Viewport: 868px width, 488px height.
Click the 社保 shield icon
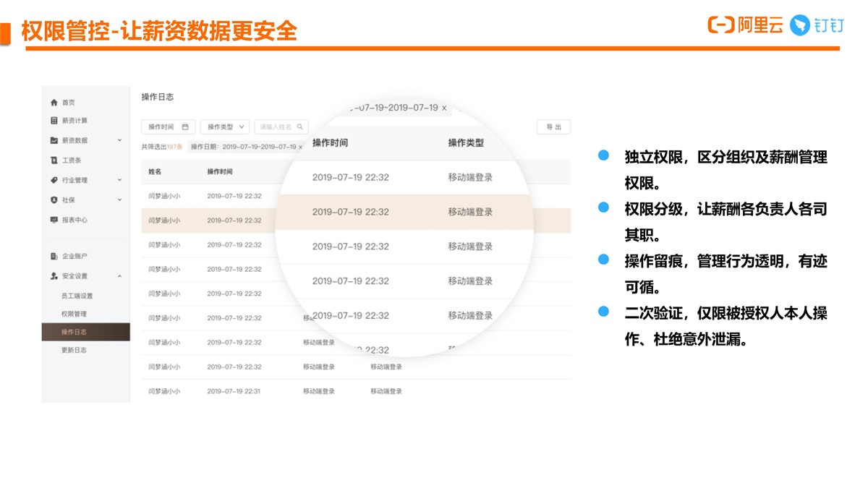54,200
